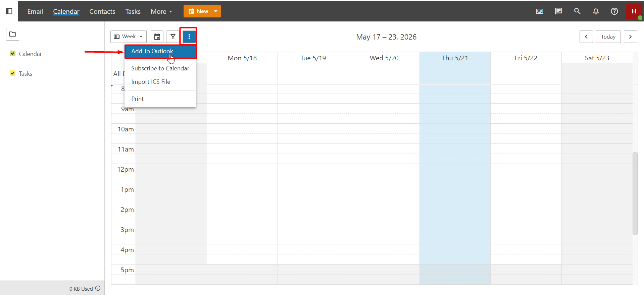Click the 12pm time label

click(126, 169)
